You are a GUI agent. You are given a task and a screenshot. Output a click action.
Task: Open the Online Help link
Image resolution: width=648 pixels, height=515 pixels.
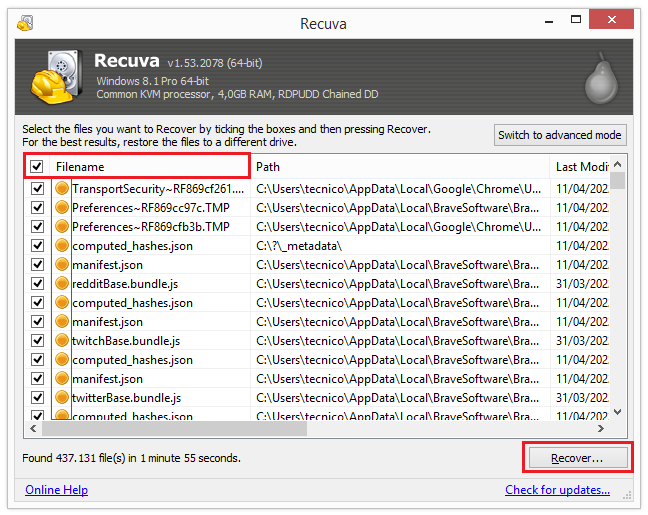(x=56, y=490)
